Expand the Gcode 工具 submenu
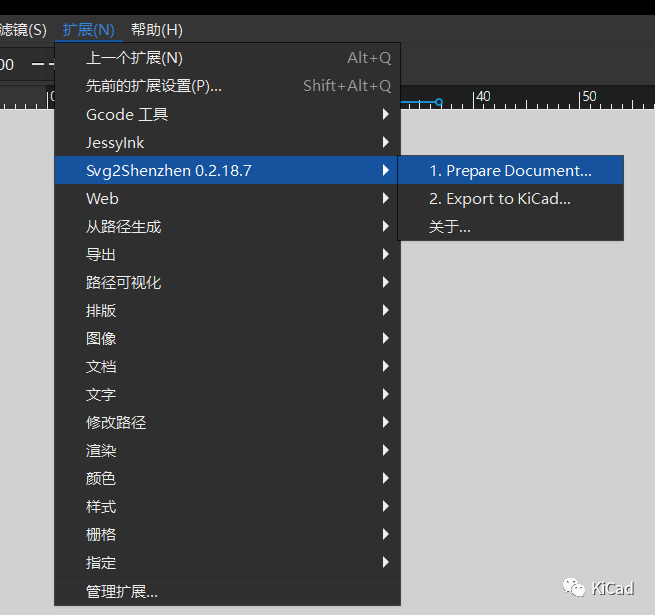 pyautogui.click(x=228, y=114)
